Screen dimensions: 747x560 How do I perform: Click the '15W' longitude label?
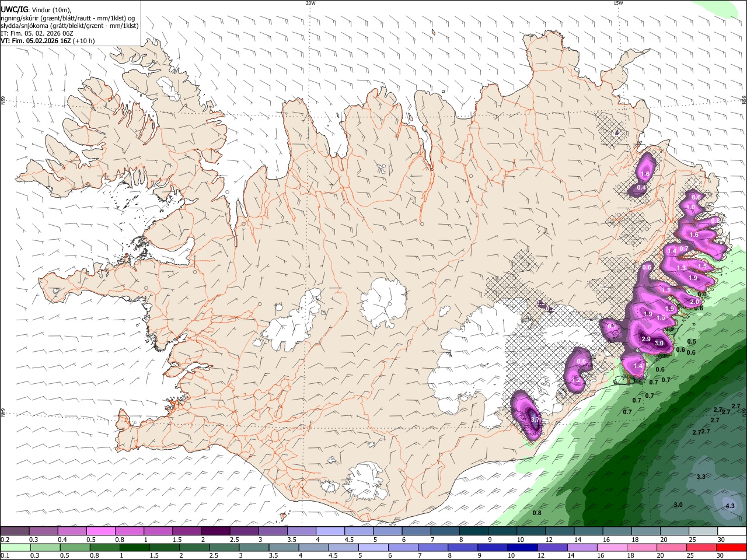click(618, 3)
